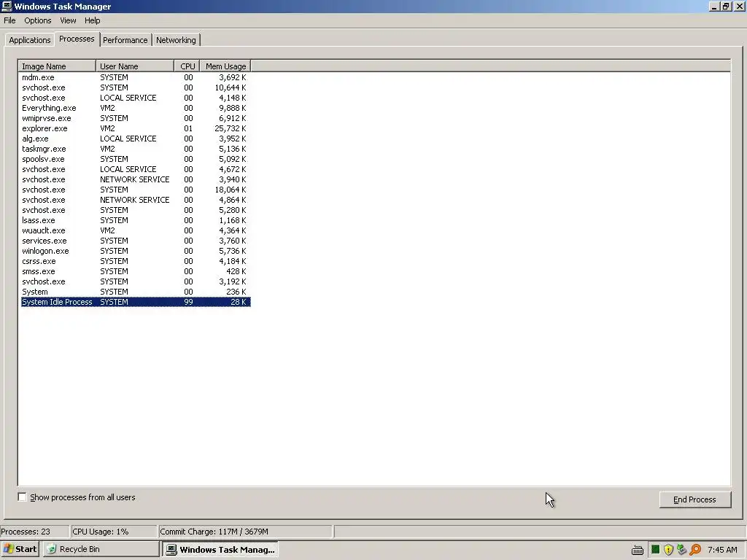Tick the Show processes from all users checkbox
747x560 pixels.
pos(23,497)
